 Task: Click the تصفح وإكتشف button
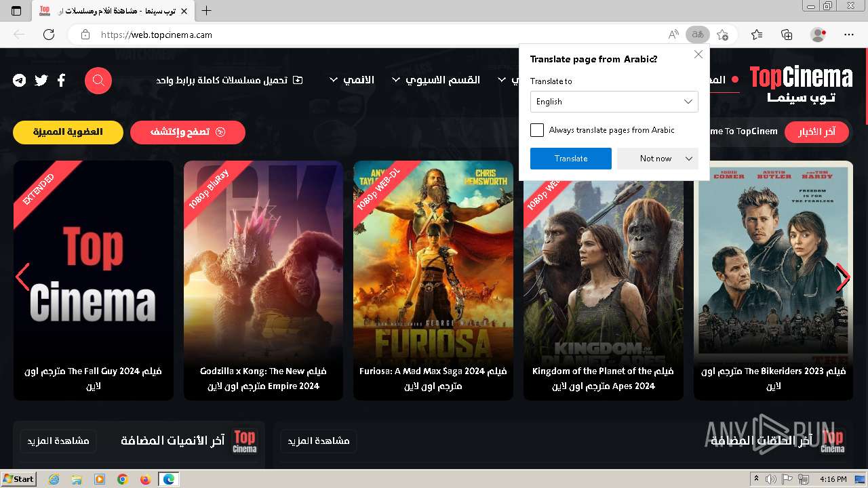[x=188, y=132]
